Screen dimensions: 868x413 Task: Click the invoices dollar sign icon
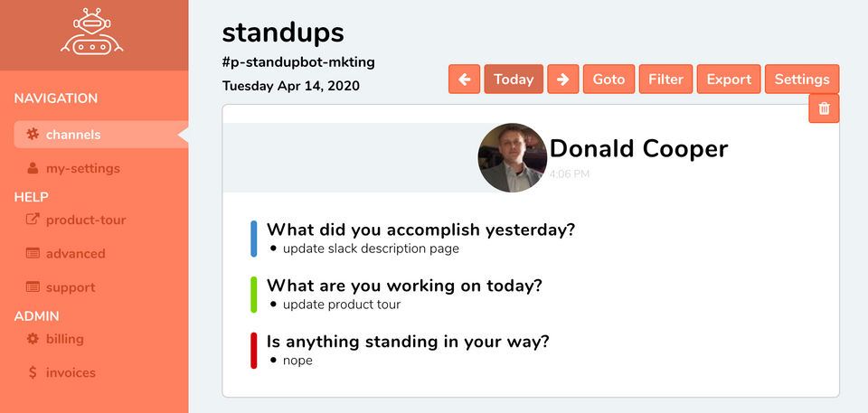(x=33, y=372)
